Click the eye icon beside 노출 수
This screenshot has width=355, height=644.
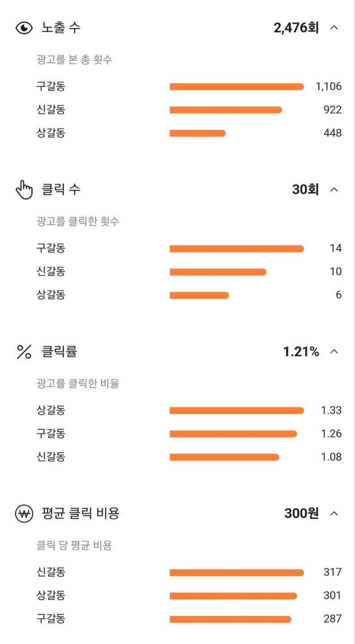24,28
